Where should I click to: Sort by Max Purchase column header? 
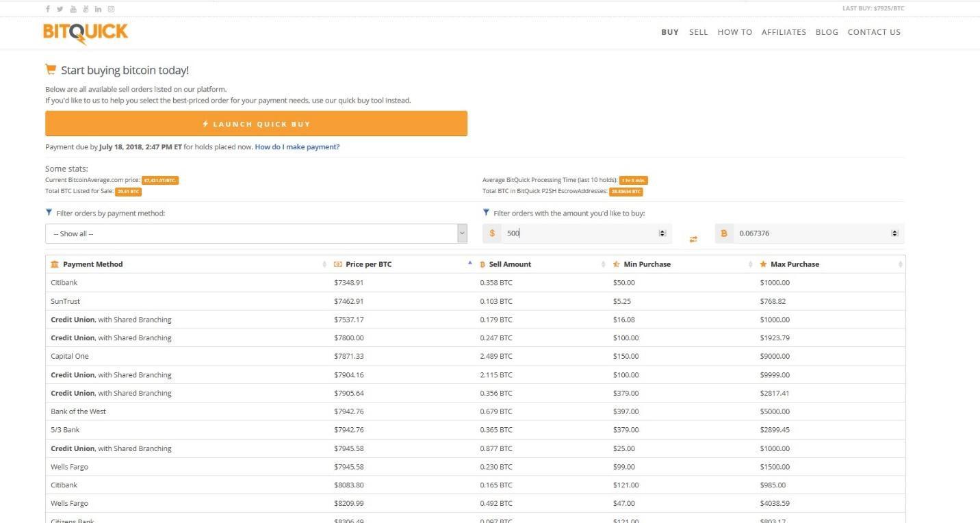829,264
